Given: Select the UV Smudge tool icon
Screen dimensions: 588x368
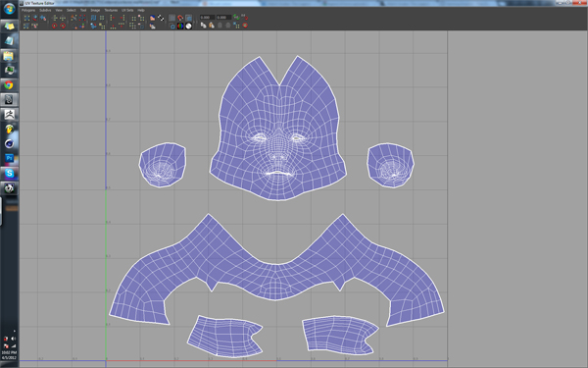Looking at the screenshot, I should pyautogui.click(x=26, y=26).
